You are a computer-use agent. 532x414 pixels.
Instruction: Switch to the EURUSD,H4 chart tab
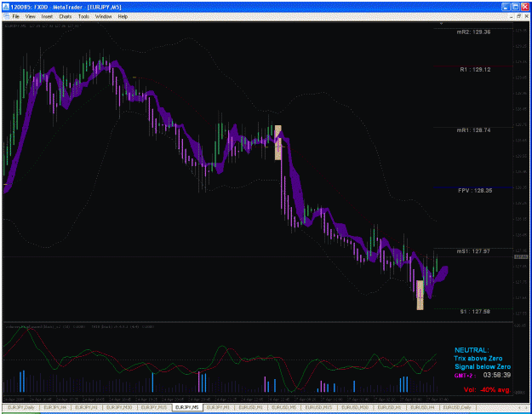[422, 407]
